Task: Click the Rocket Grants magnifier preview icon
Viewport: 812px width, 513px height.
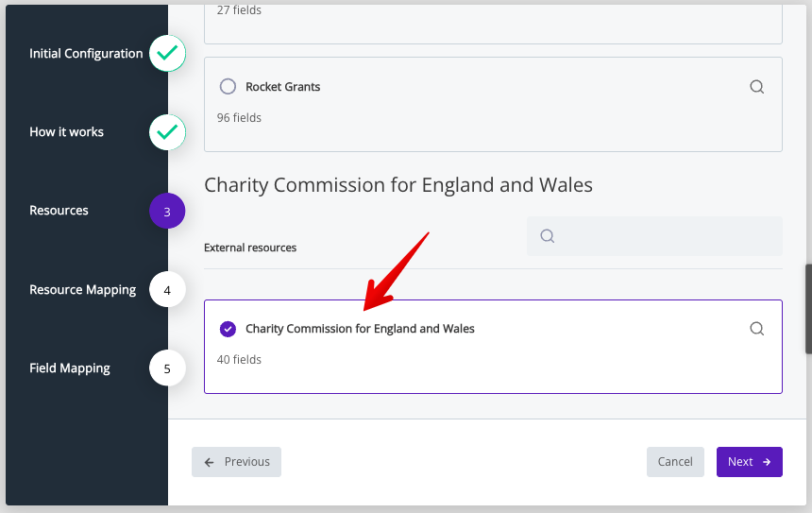Action: (756, 87)
